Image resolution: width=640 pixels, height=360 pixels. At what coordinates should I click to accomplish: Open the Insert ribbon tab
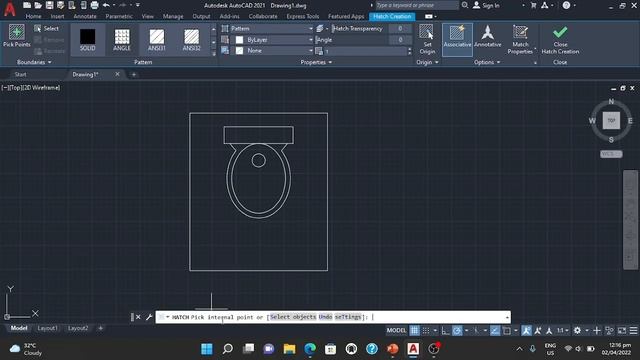click(57, 16)
